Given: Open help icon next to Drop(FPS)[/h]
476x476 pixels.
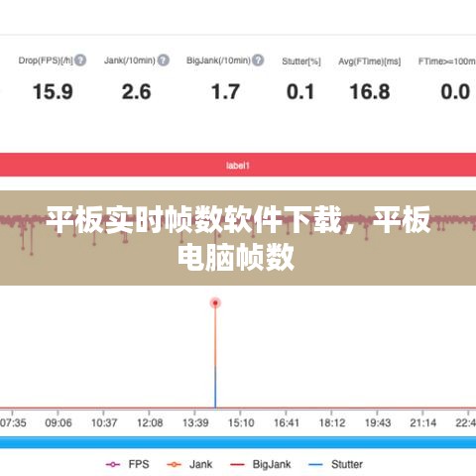Looking at the screenshot, I should (80, 60).
